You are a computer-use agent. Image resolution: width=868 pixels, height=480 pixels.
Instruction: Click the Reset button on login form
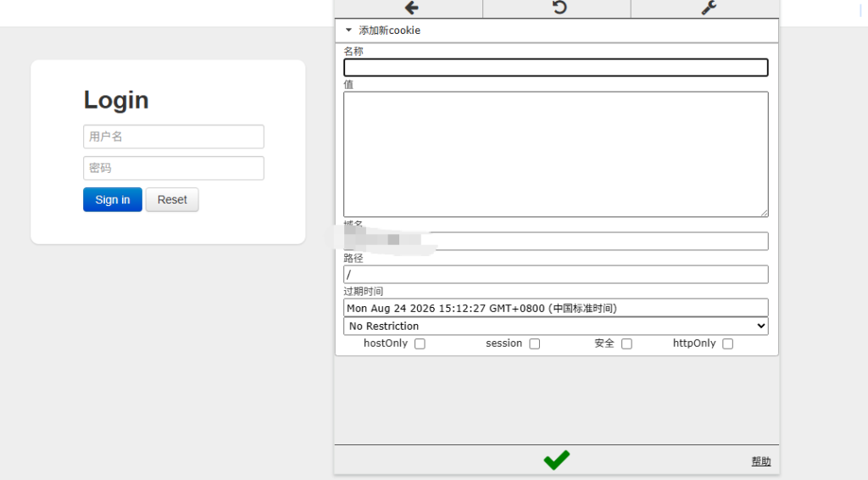pos(172,200)
